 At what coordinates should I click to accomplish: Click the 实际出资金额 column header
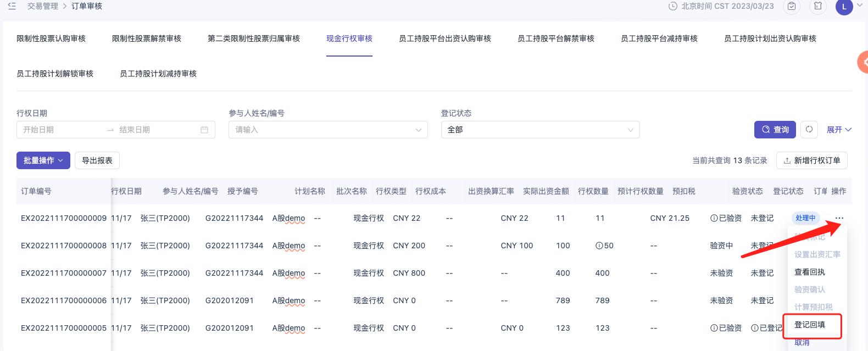click(546, 191)
